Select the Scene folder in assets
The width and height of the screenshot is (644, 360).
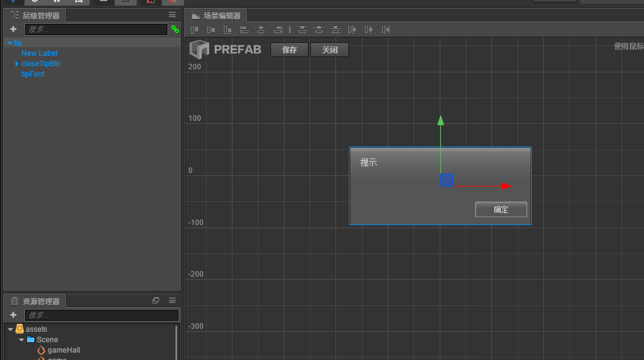click(47, 340)
